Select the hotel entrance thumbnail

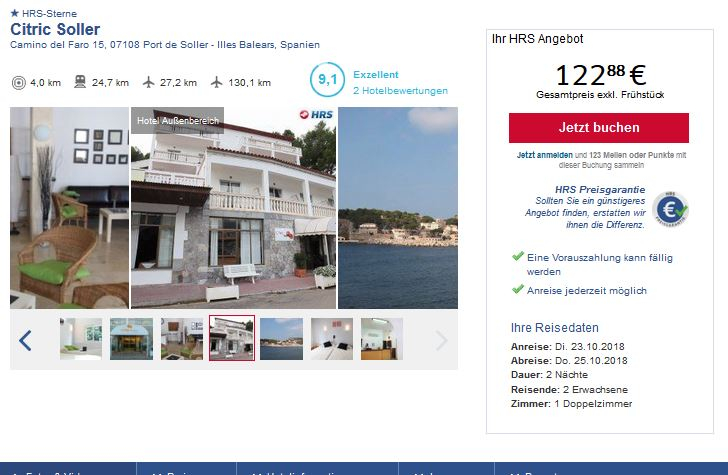tap(131, 339)
